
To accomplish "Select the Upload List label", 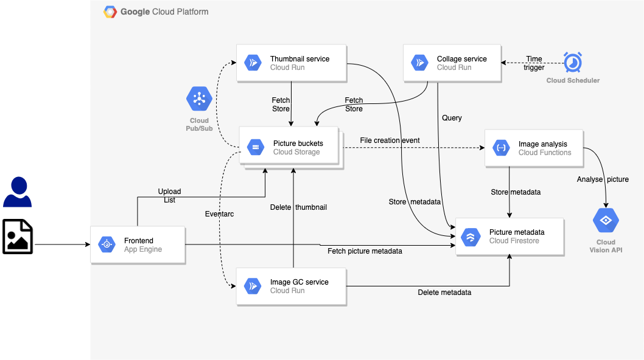I will coord(169,196).
